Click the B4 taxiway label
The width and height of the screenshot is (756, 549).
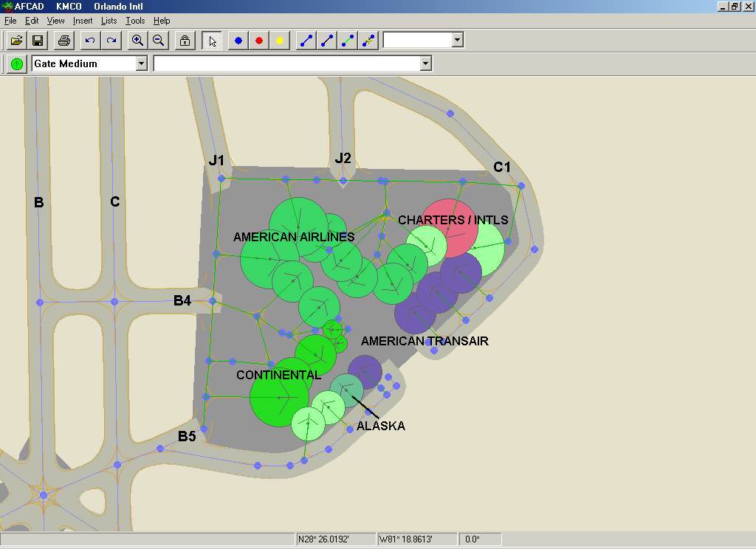(182, 300)
